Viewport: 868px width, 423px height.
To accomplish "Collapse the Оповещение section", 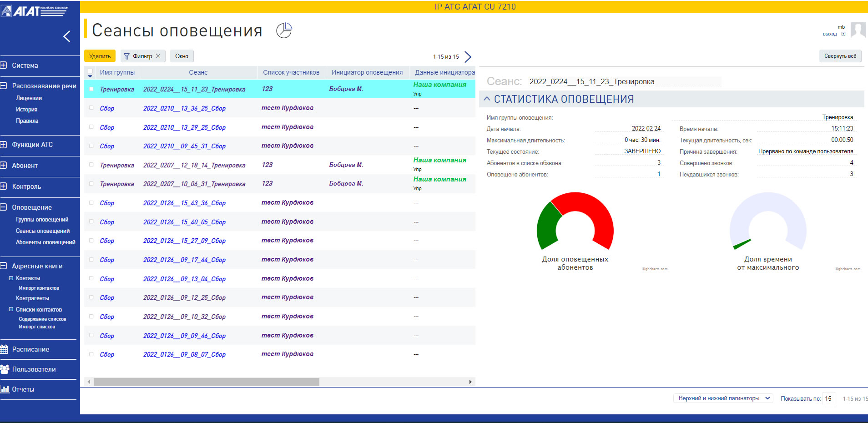I will tap(3, 207).
